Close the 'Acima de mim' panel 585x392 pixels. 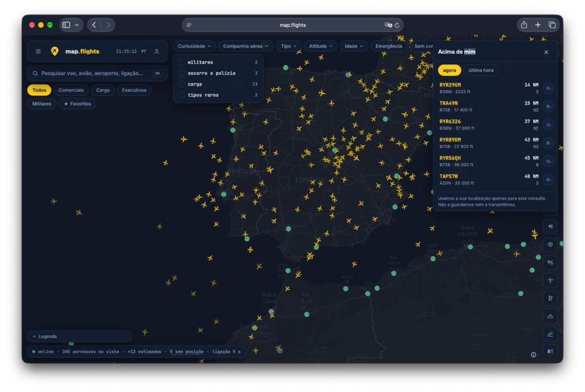(x=546, y=52)
